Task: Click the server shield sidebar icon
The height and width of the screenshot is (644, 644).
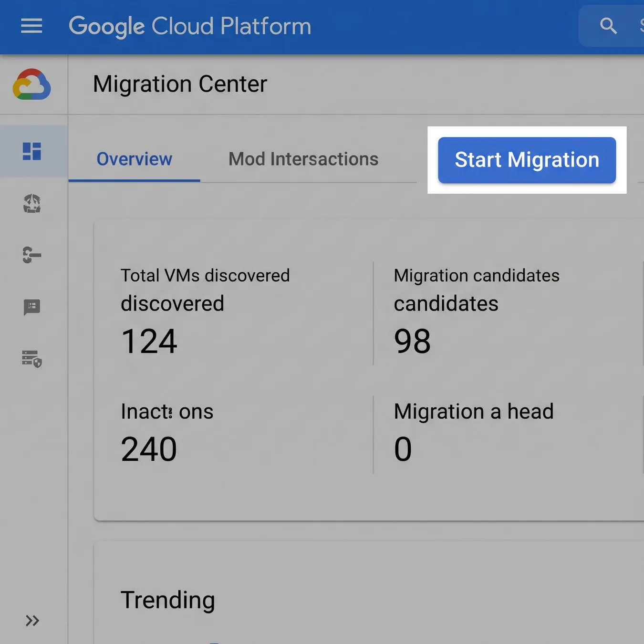Action: coord(32,359)
